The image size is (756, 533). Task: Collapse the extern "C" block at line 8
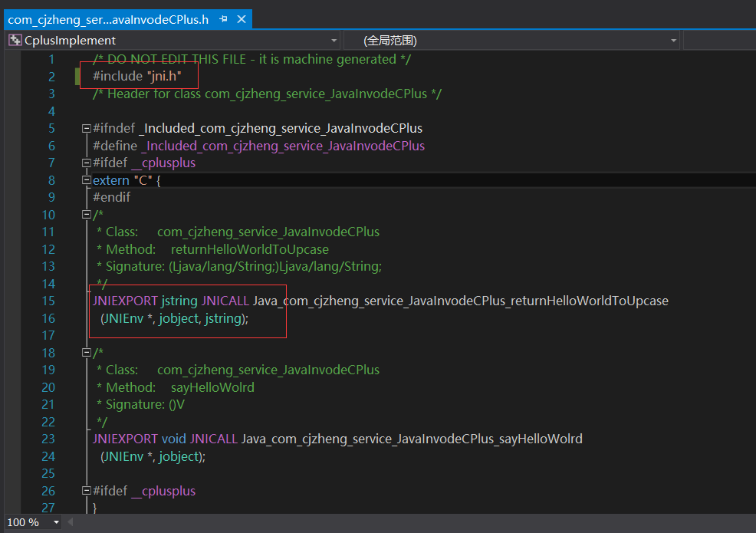click(87, 180)
